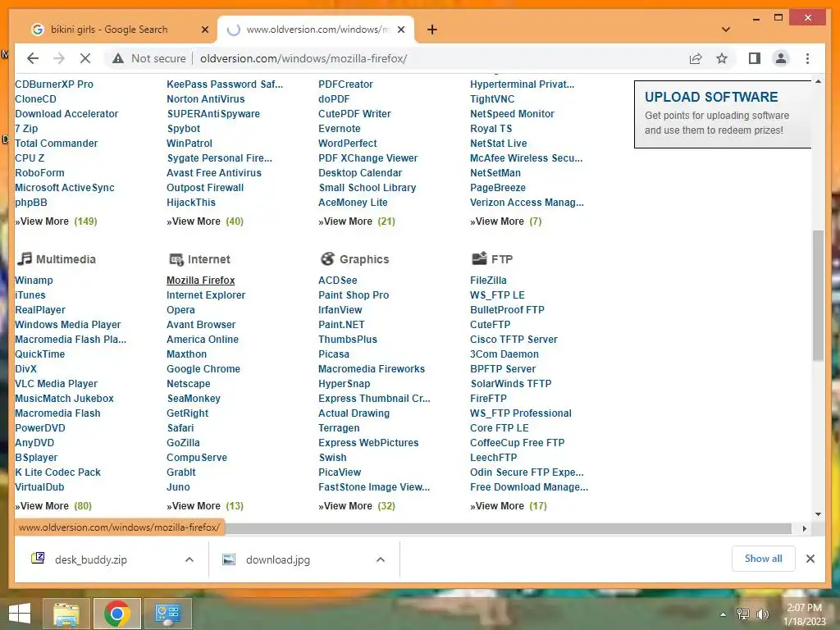
Task: Open the Norton AntiVirus link
Action: (205, 99)
